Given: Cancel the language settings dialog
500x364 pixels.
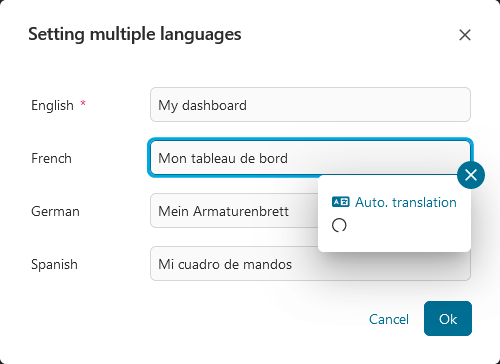Looking at the screenshot, I should tap(389, 319).
